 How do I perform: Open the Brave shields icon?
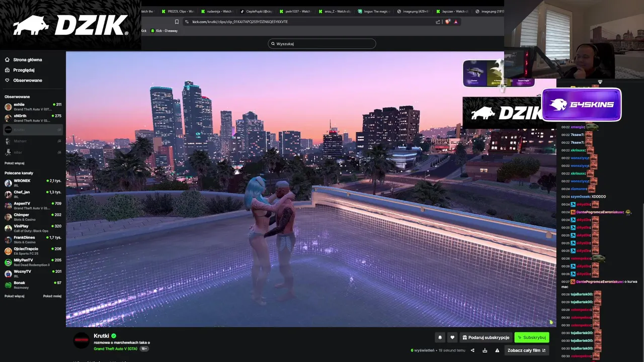[447, 22]
